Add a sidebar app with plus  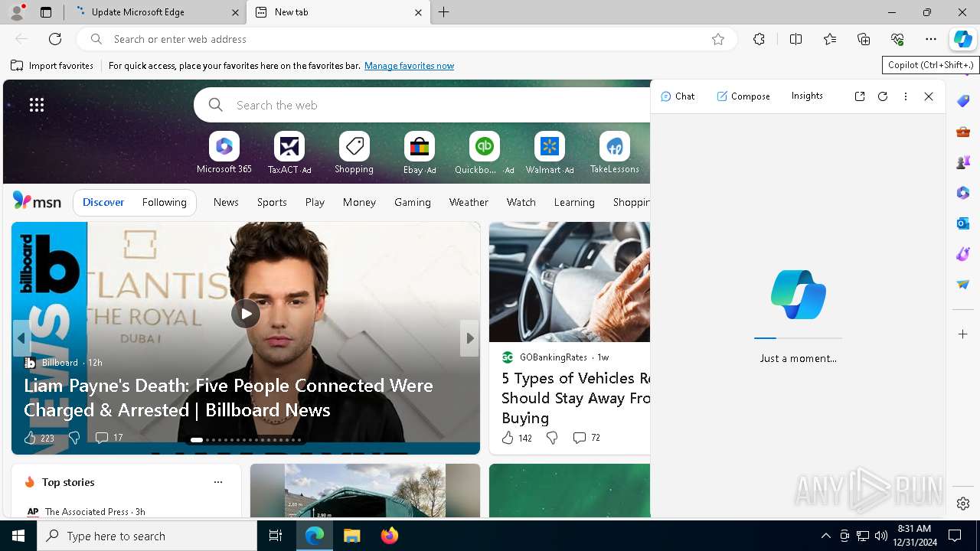tap(963, 334)
